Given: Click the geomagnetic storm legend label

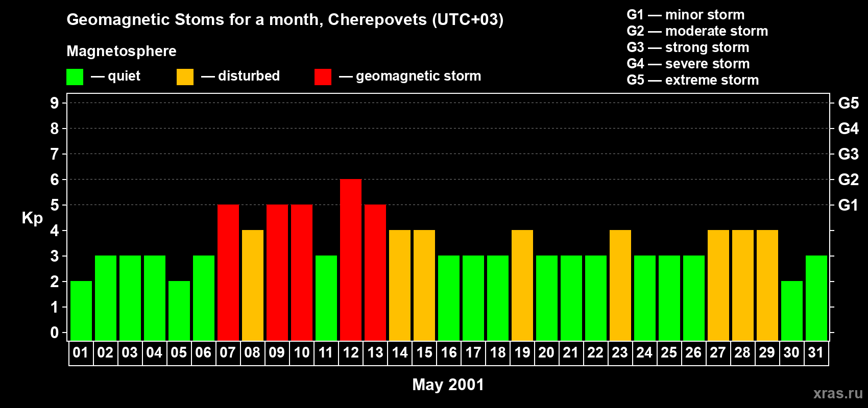Looking at the screenshot, I should pos(418,76).
